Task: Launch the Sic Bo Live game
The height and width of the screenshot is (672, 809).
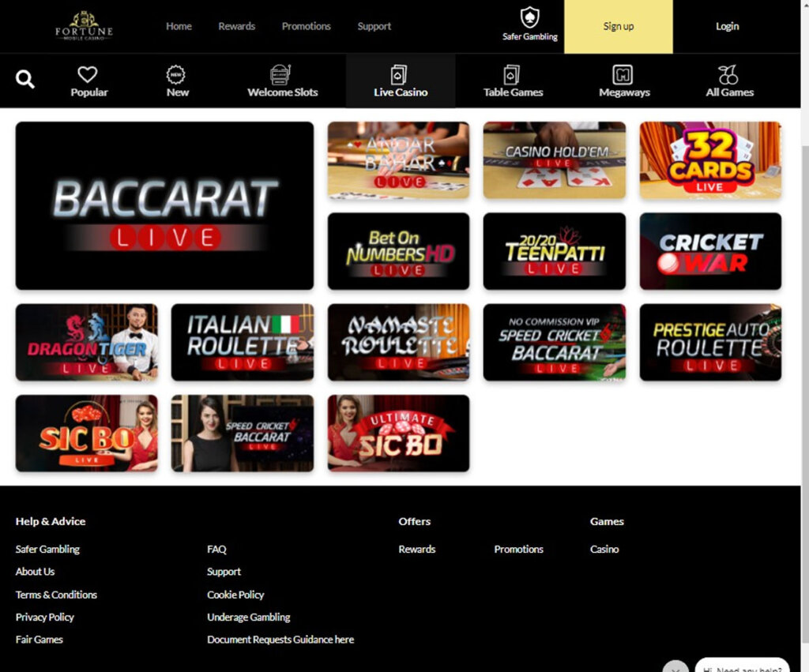Action: coord(87,434)
